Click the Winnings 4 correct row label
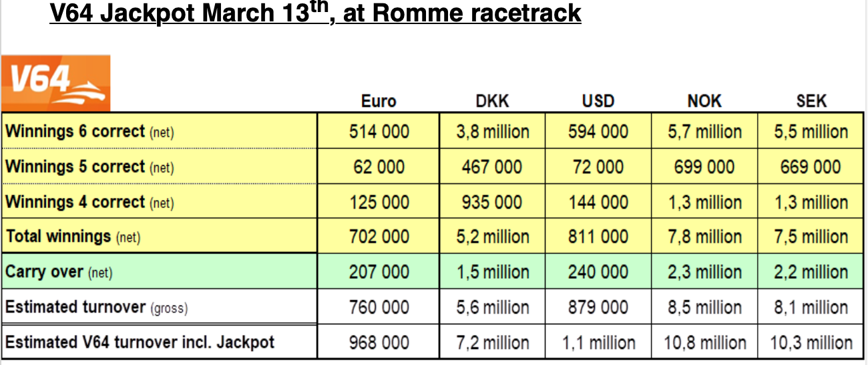The height and width of the screenshot is (365, 868). (x=89, y=202)
